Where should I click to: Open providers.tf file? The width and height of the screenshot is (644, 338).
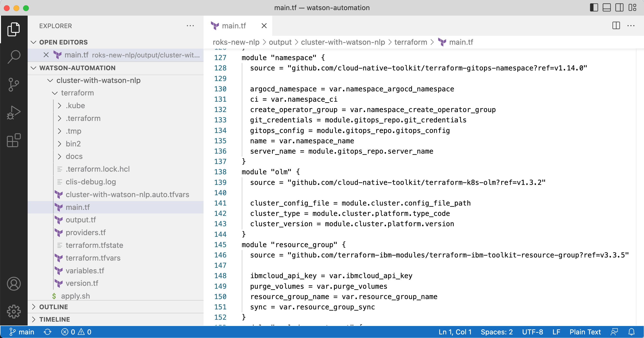(x=116, y=233)
